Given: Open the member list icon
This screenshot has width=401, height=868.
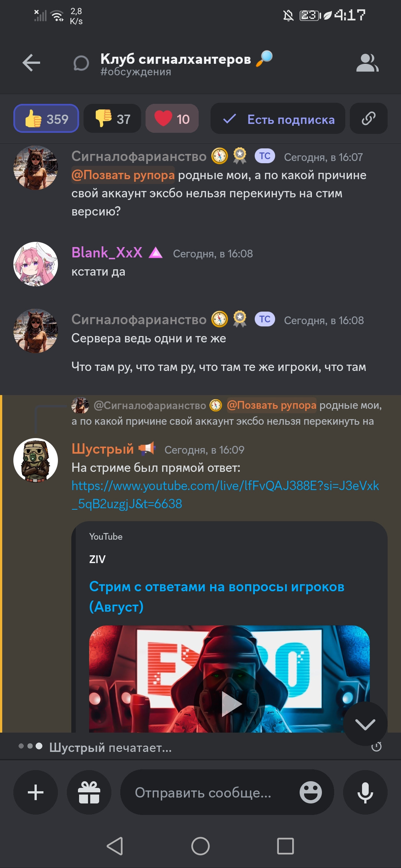Looking at the screenshot, I should click(x=367, y=62).
